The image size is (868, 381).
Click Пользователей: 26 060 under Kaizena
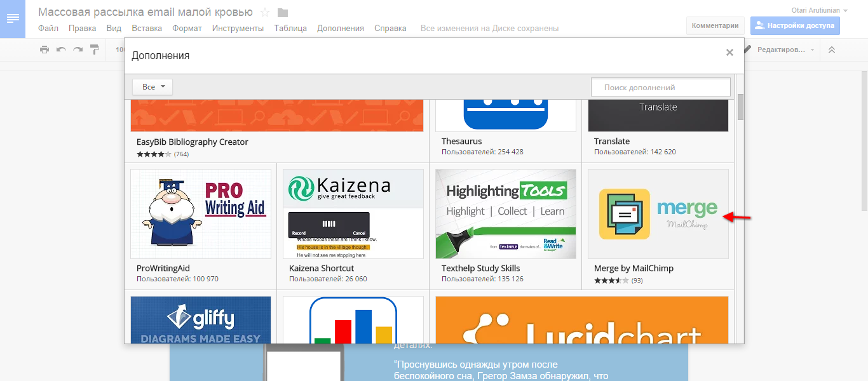pos(328,279)
